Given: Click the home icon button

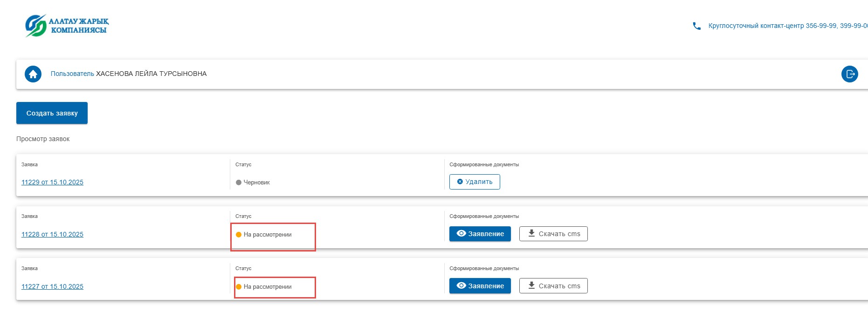Looking at the screenshot, I should 33,74.
